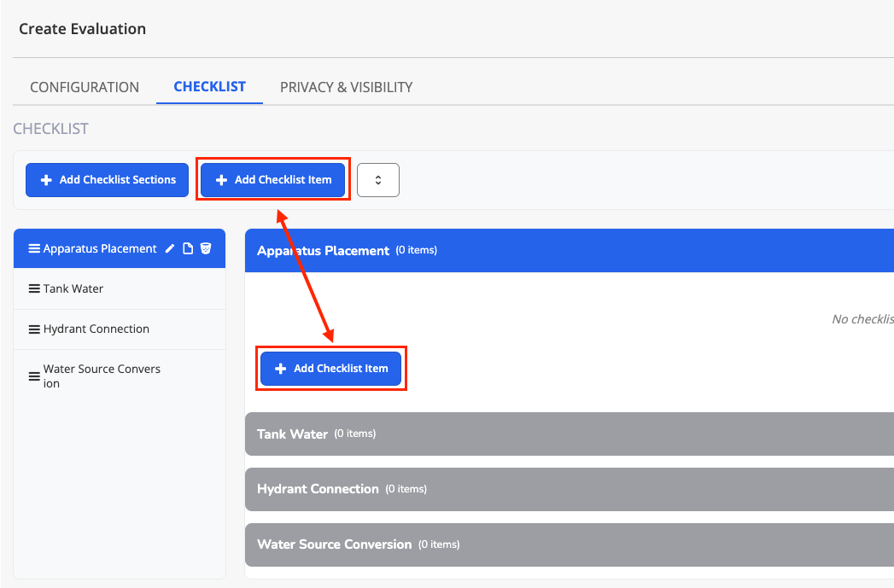Click the '(0 items)' count beside Tank Water
Image resolution: width=894 pixels, height=588 pixels.
point(354,434)
